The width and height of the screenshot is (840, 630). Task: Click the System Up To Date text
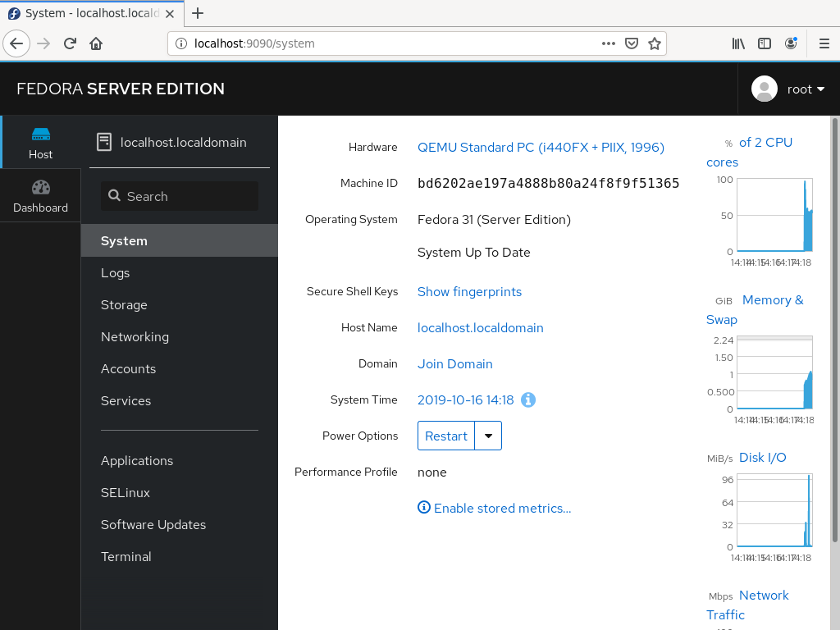click(x=473, y=253)
